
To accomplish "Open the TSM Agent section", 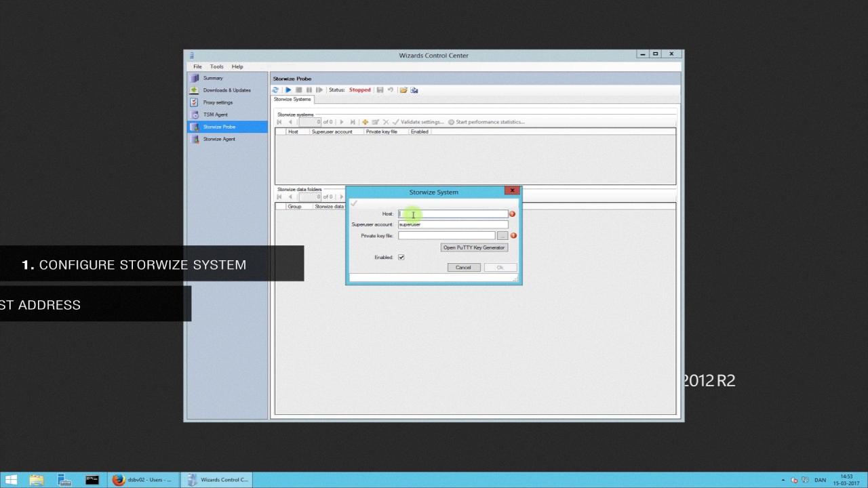I will pos(215,115).
